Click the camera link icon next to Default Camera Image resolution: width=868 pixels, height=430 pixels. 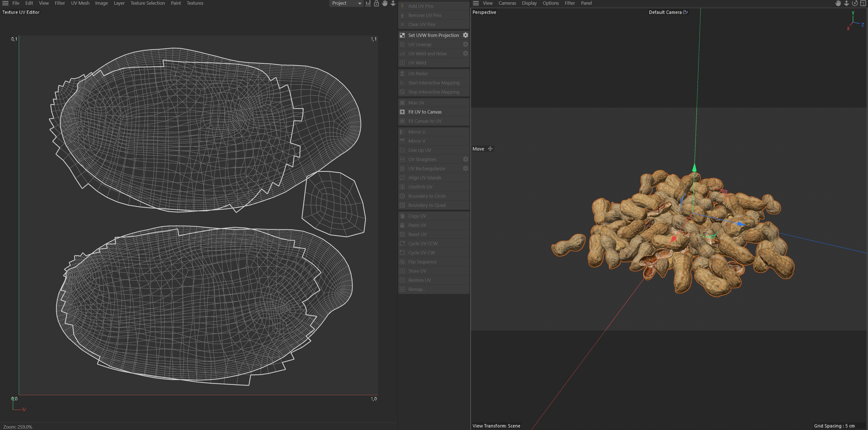pos(685,12)
